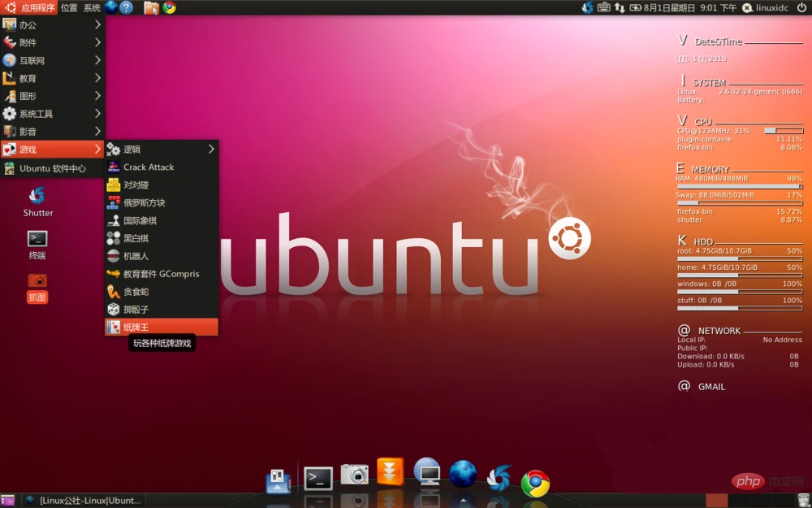The height and width of the screenshot is (508, 812).
Task: Expand the 附件 Accessories submenu arrow
Action: (x=97, y=42)
